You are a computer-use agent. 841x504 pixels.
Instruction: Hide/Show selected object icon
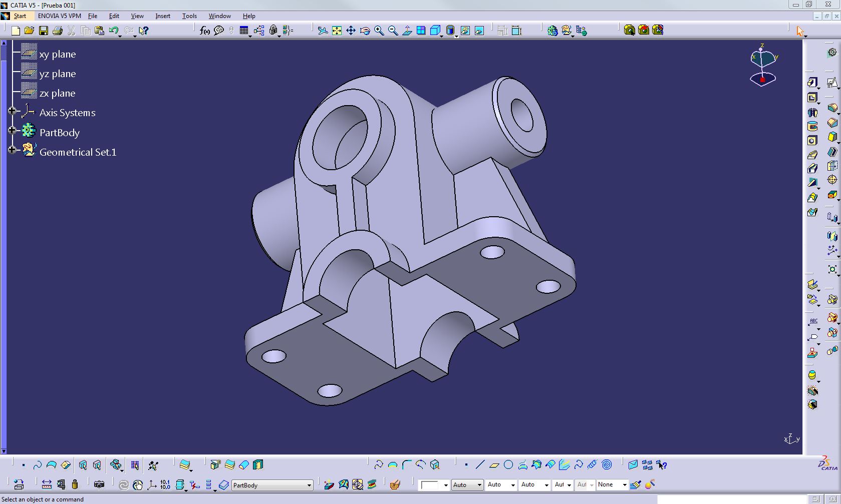(x=465, y=31)
